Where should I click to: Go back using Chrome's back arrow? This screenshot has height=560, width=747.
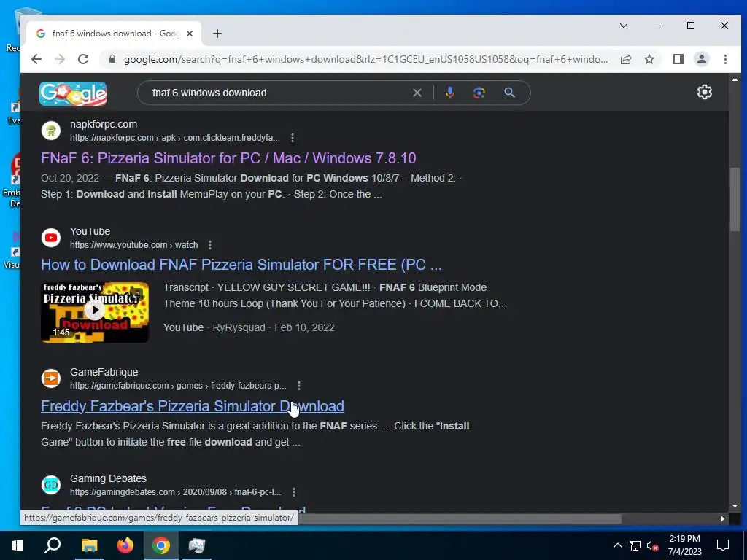click(36, 59)
